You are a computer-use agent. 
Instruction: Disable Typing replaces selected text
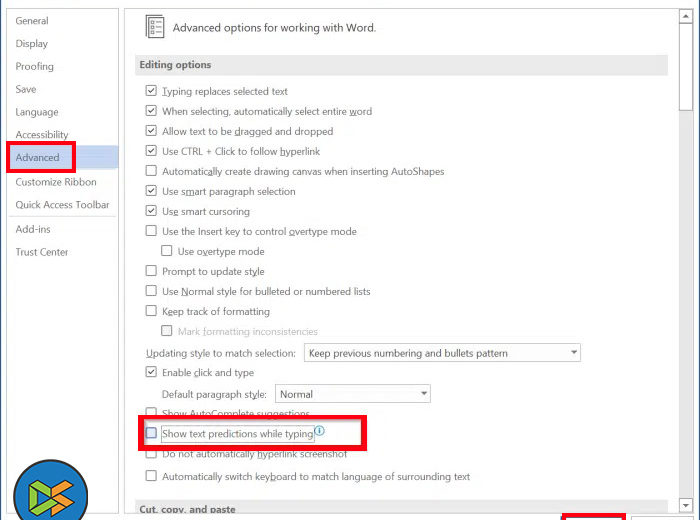tap(152, 91)
